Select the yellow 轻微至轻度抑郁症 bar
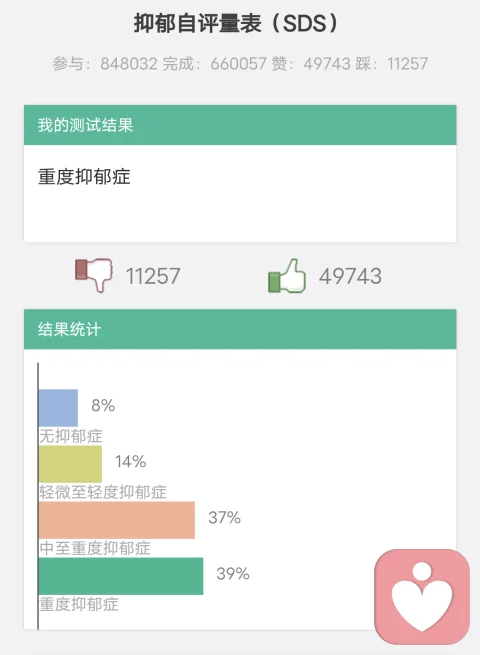This screenshot has height=655, width=480. click(70, 464)
